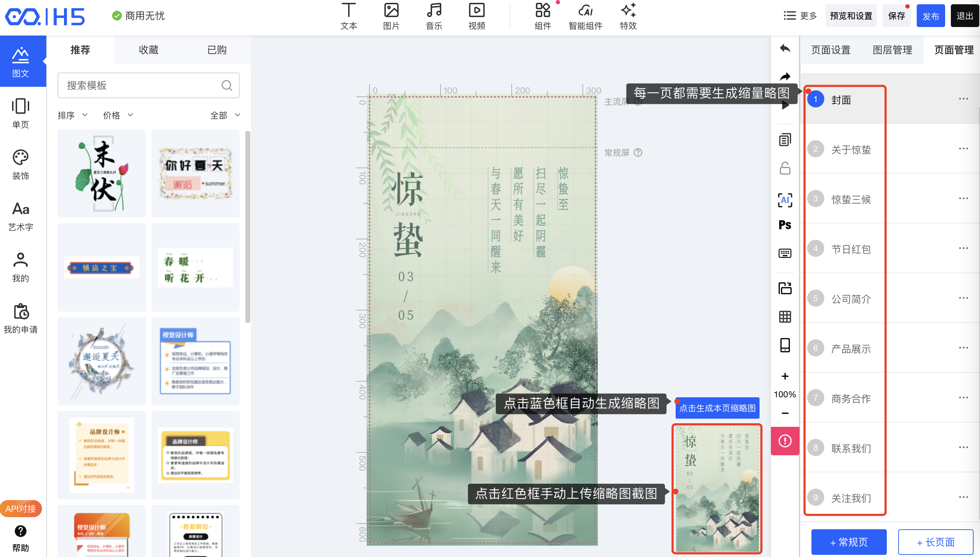Expand the 价格 price dropdown

tap(118, 115)
